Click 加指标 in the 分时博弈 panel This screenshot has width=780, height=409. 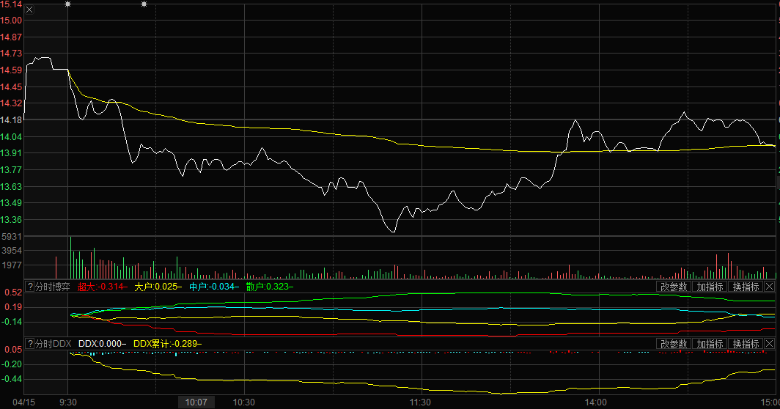click(x=710, y=287)
